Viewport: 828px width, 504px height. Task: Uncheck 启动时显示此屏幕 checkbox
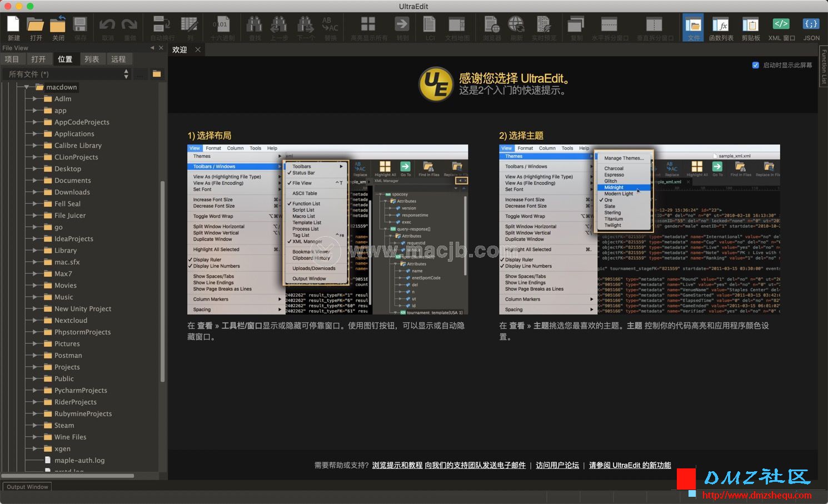pos(755,65)
